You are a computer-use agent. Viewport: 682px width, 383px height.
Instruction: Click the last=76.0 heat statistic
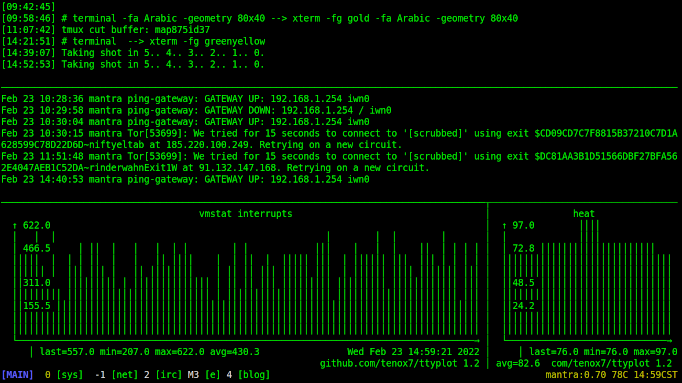click(554, 352)
